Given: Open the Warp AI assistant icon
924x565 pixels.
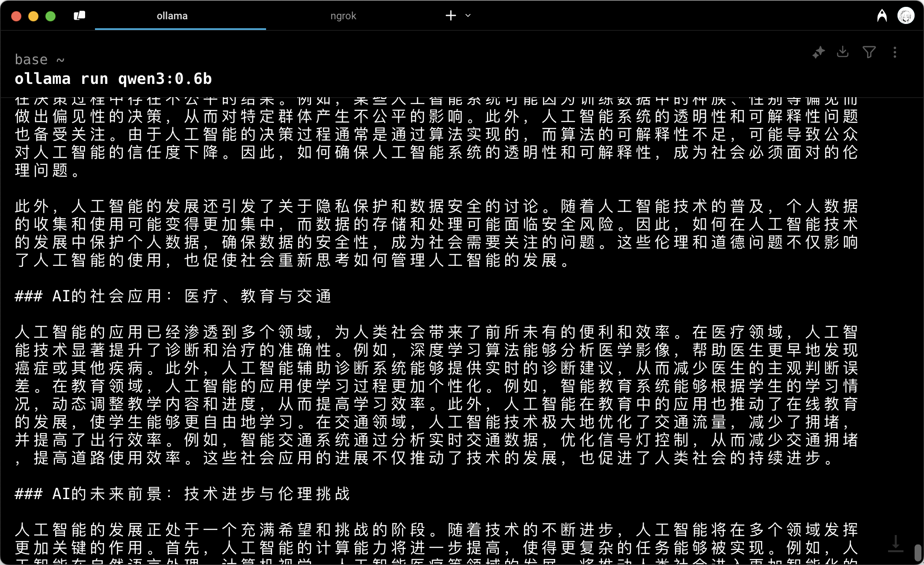Looking at the screenshot, I should tap(882, 16).
